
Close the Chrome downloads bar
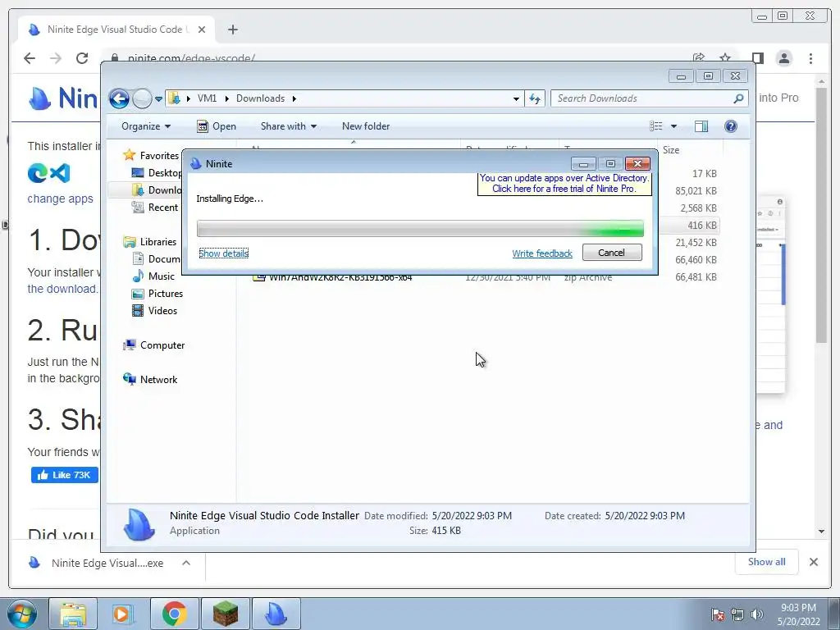pyautogui.click(x=814, y=562)
